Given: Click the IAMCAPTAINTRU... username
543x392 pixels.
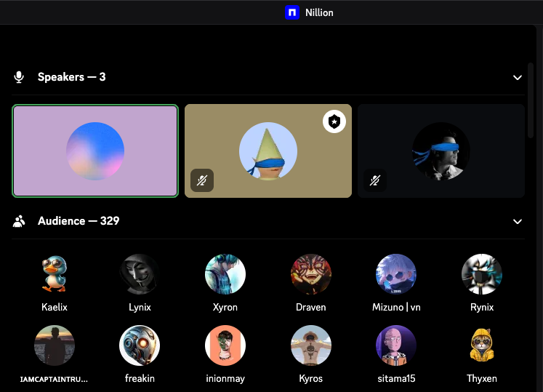Looking at the screenshot, I should click(54, 379).
